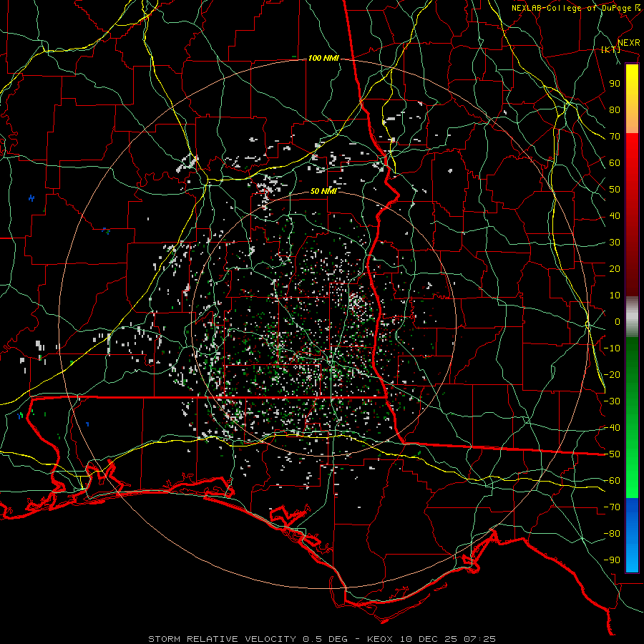Click the 30 value on the velocity scale
The height and width of the screenshot is (644, 644).
click(615, 243)
